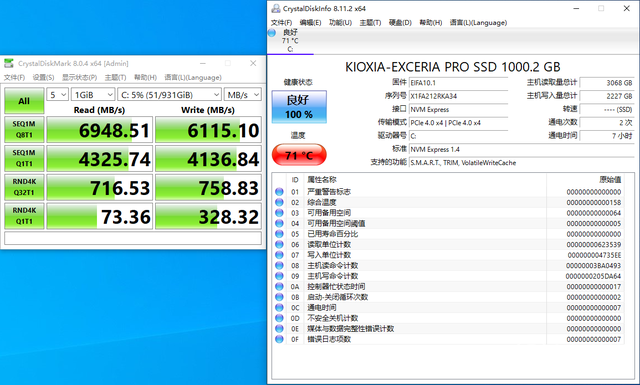
Task: Click status orb for attribute 0F
Action: [279, 339]
